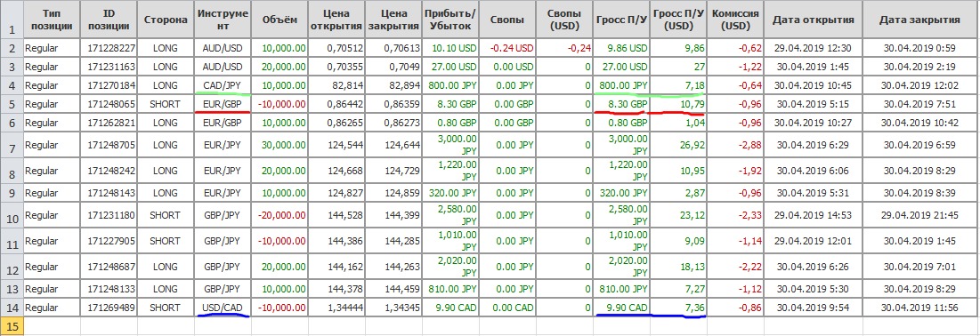Image resolution: width=980 pixels, height=336 pixels.
Task: Select the 'Тип позиции' column header cell
Action: point(52,20)
